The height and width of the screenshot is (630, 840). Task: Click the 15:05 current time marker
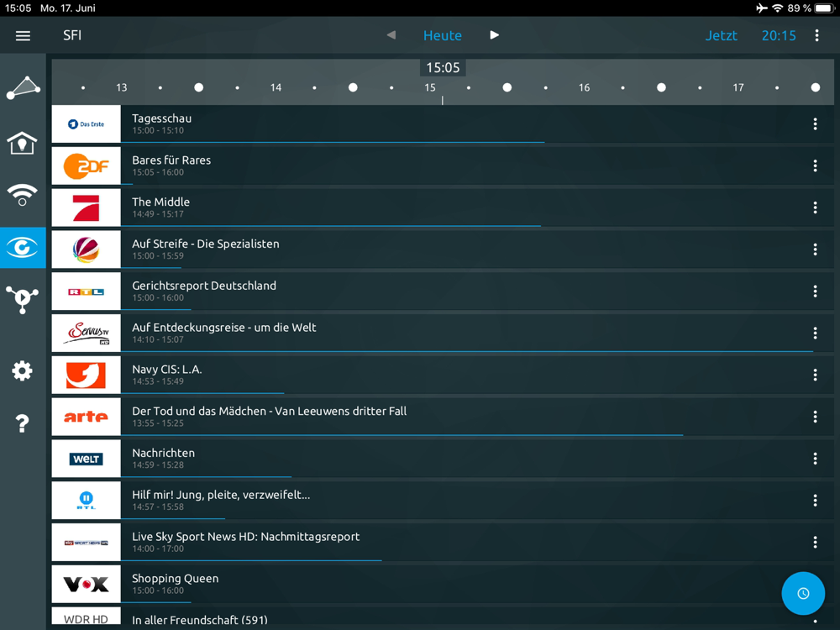tap(443, 67)
